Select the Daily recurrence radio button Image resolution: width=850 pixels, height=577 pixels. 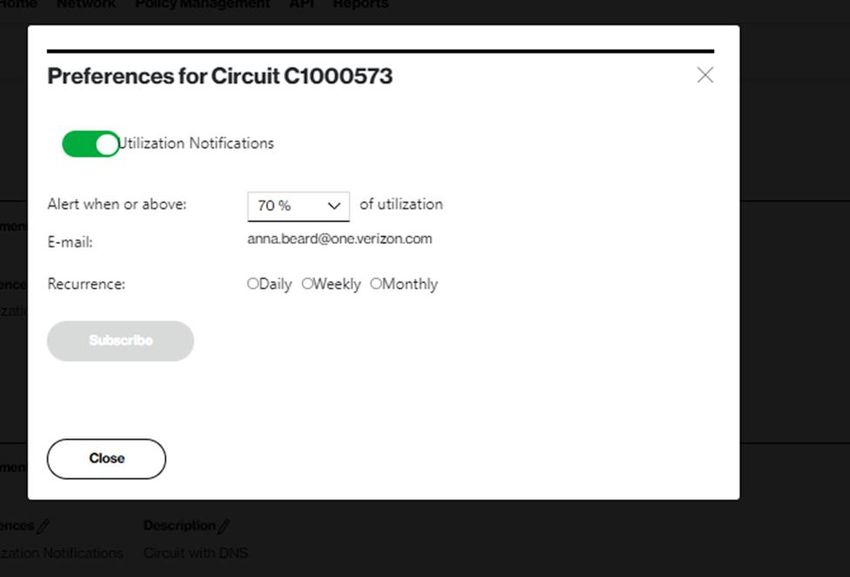tap(253, 284)
